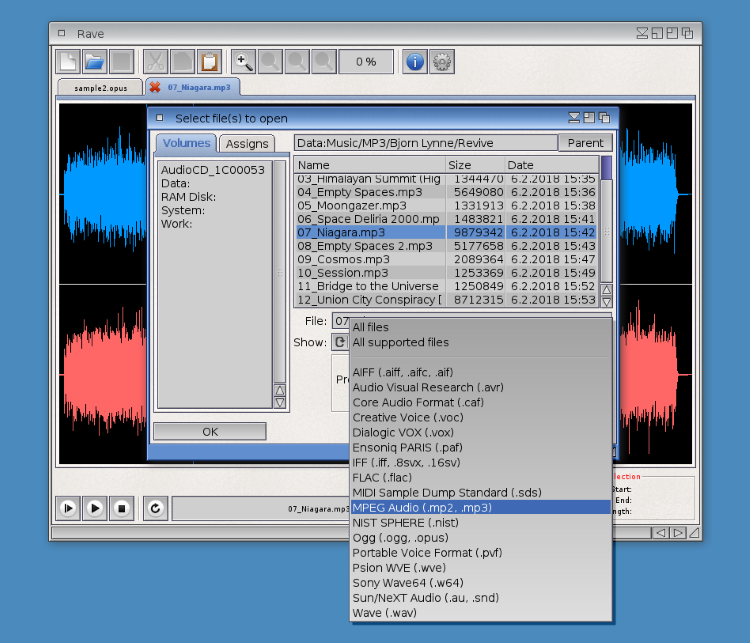750x643 pixels.
Task: Click the OK button in file dialog
Action: click(209, 432)
